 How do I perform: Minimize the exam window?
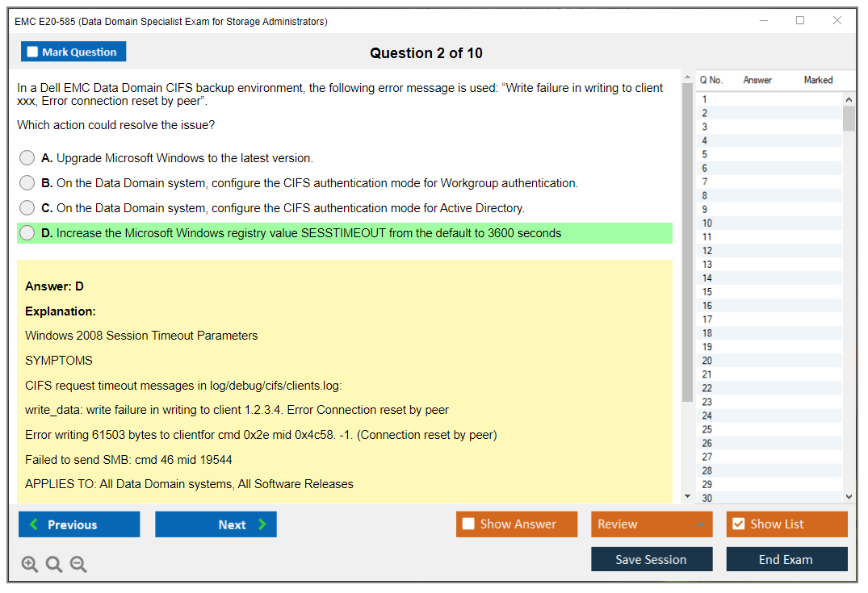pyautogui.click(x=763, y=21)
